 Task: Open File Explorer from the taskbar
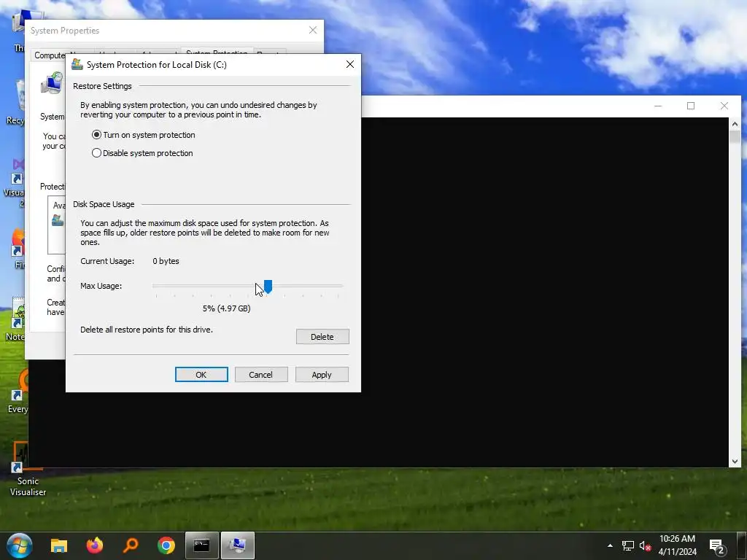click(59, 545)
